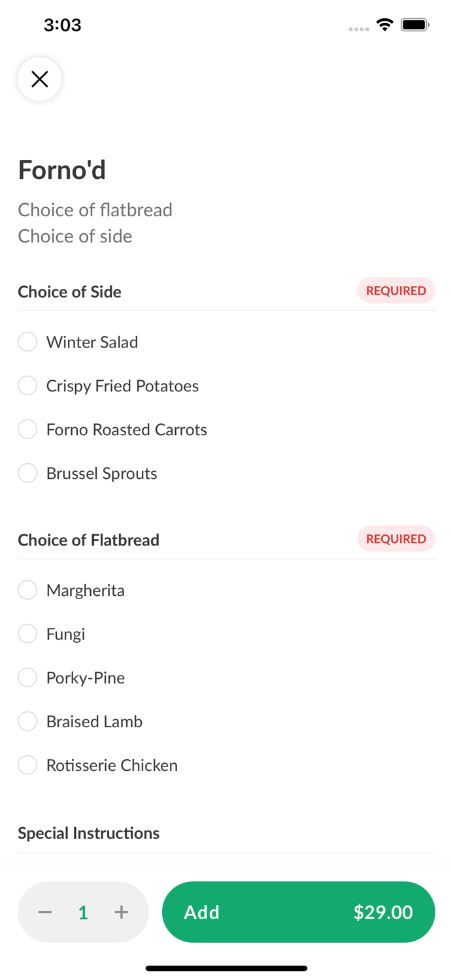Screen dimensions: 453x980
Task: Choose Crispy Fried Potatoes side
Action: click(x=27, y=385)
